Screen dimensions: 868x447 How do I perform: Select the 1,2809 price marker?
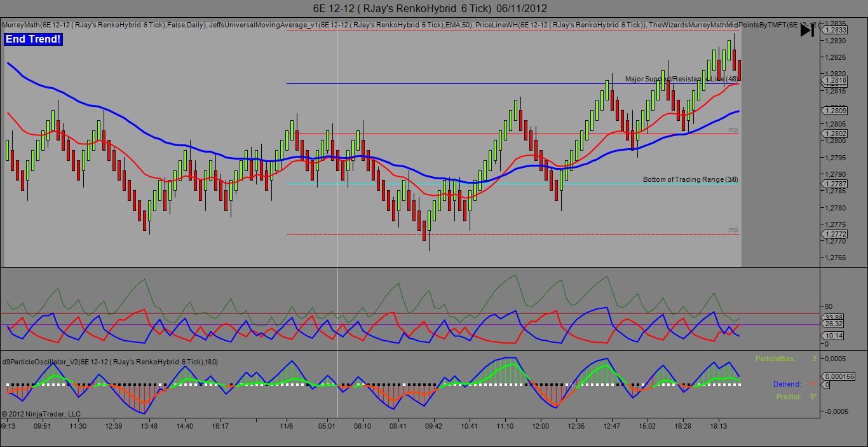pos(836,111)
